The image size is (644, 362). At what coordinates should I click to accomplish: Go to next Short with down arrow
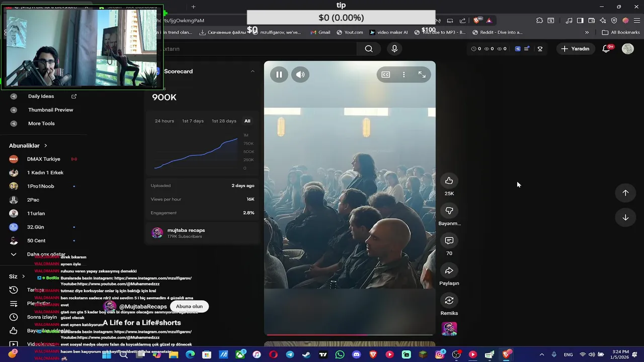pos(625,217)
